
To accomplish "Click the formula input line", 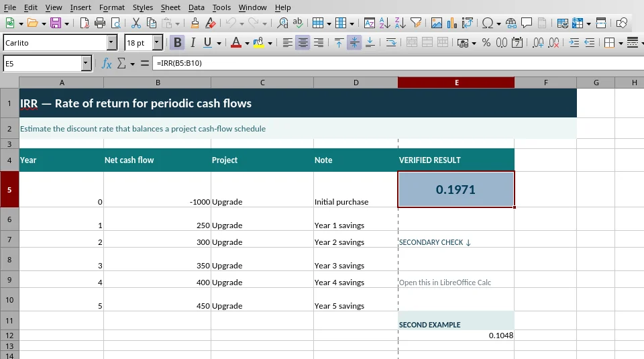I will [x=398, y=63].
